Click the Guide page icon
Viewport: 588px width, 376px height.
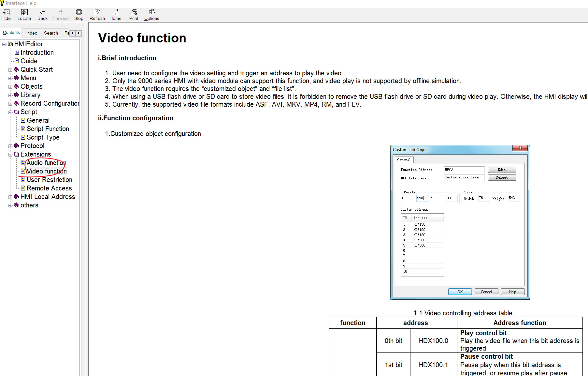point(17,61)
